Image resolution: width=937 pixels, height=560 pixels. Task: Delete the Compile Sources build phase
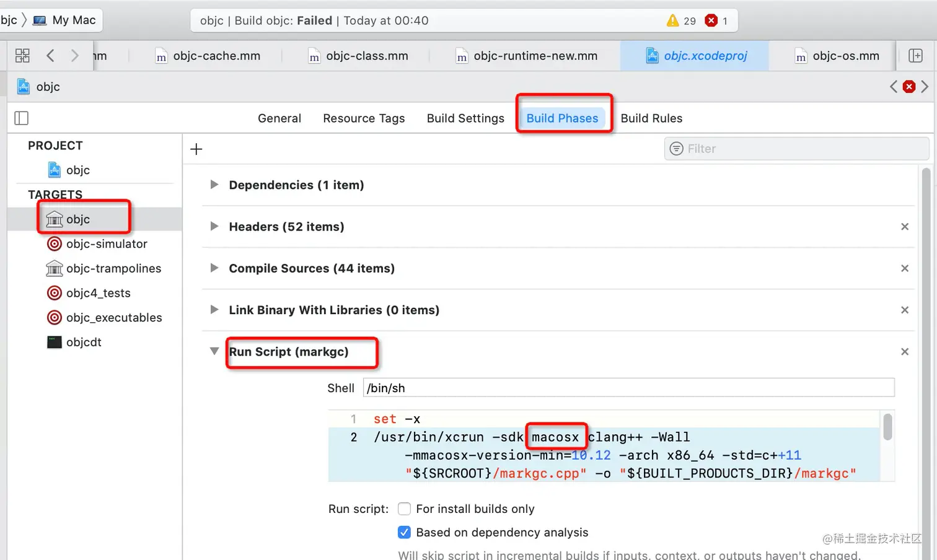click(x=905, y=268)
